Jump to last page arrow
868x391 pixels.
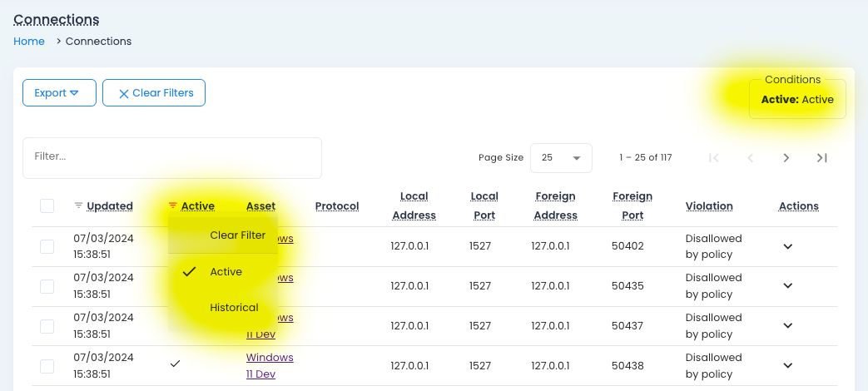tap(822, 158)
